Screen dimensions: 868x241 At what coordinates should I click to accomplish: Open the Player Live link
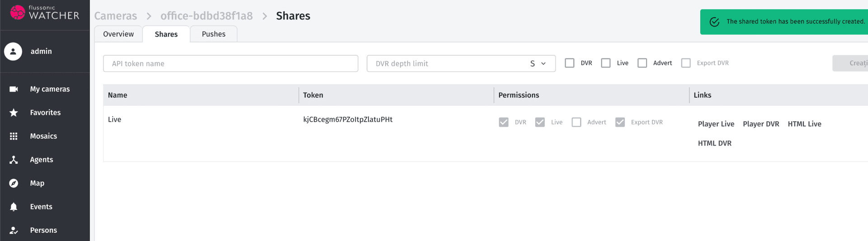pyautogui.click(x=716, y=124)
